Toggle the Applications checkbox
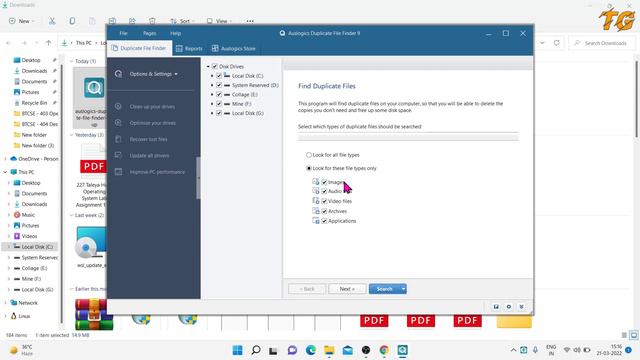 click(x=324, y=221)
